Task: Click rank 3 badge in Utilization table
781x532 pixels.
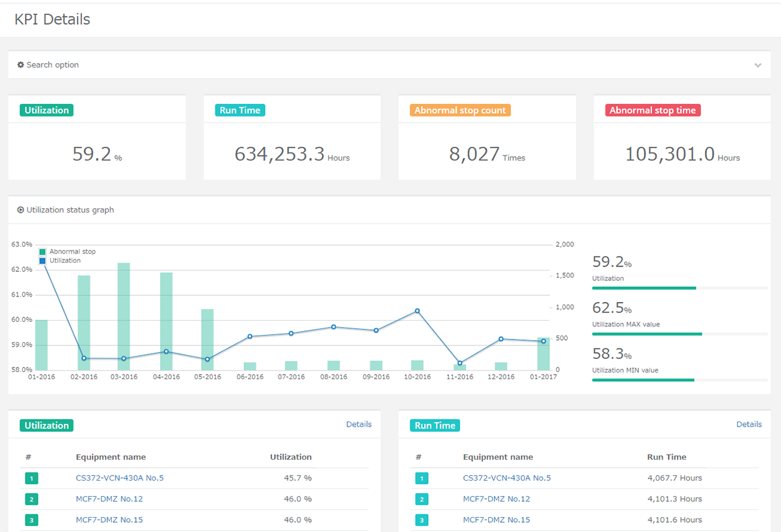Action: click(32, 520)
